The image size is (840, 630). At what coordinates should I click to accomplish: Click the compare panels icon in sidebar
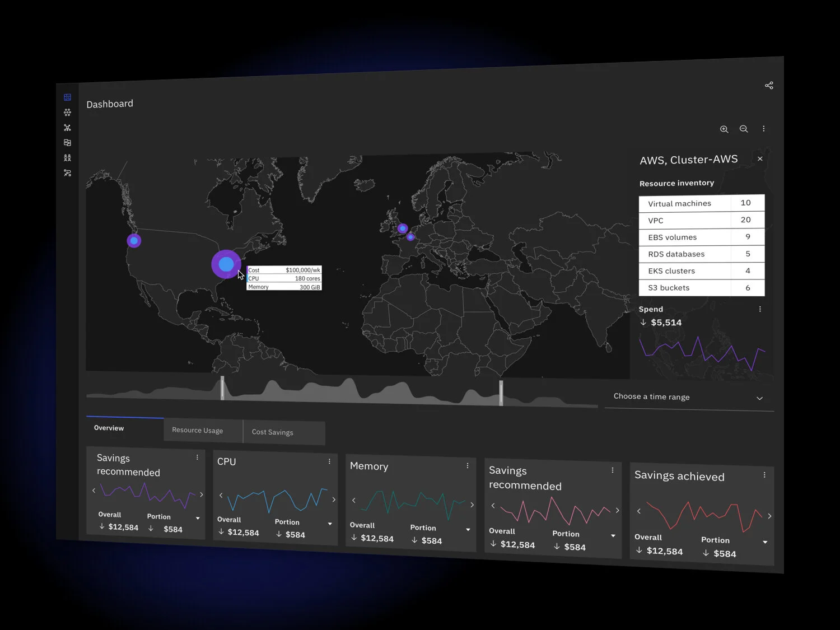pos(67,142)
